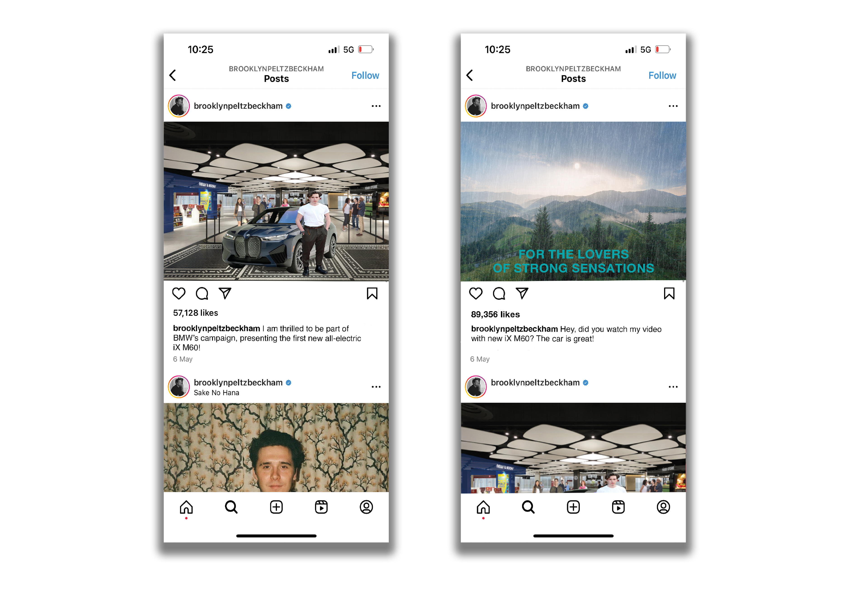Bookmark the post with 57,128 likes

tap(372, 294)
